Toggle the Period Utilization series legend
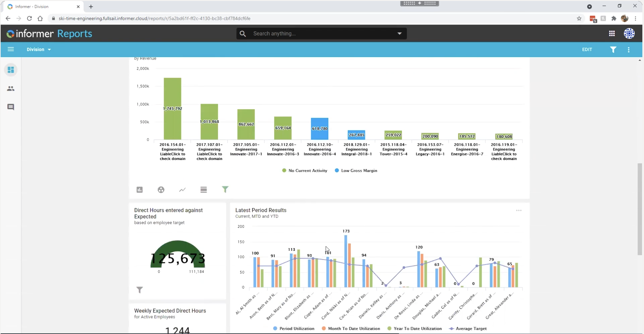 coord(293,328)
